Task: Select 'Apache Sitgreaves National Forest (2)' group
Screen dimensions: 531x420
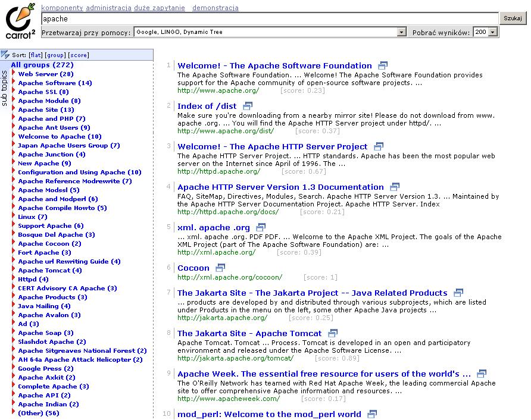Action: coord(82,350)
